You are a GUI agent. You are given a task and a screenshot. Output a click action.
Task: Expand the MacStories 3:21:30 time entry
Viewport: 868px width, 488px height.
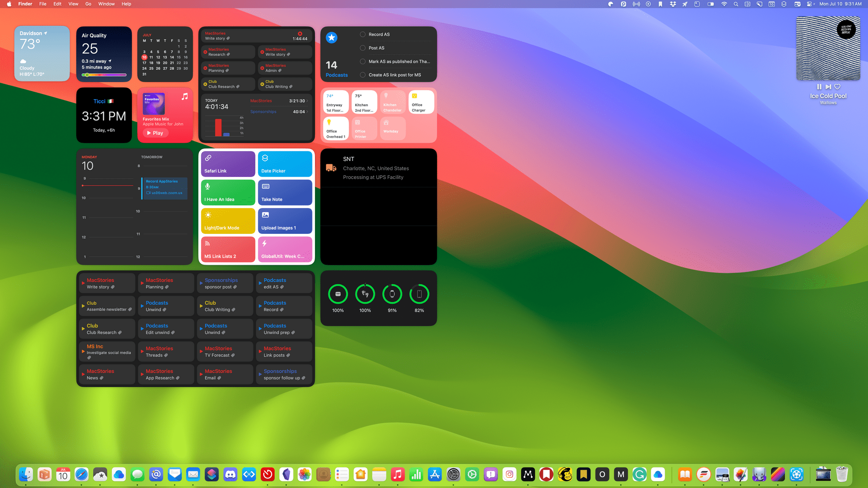tap(279, 101)
